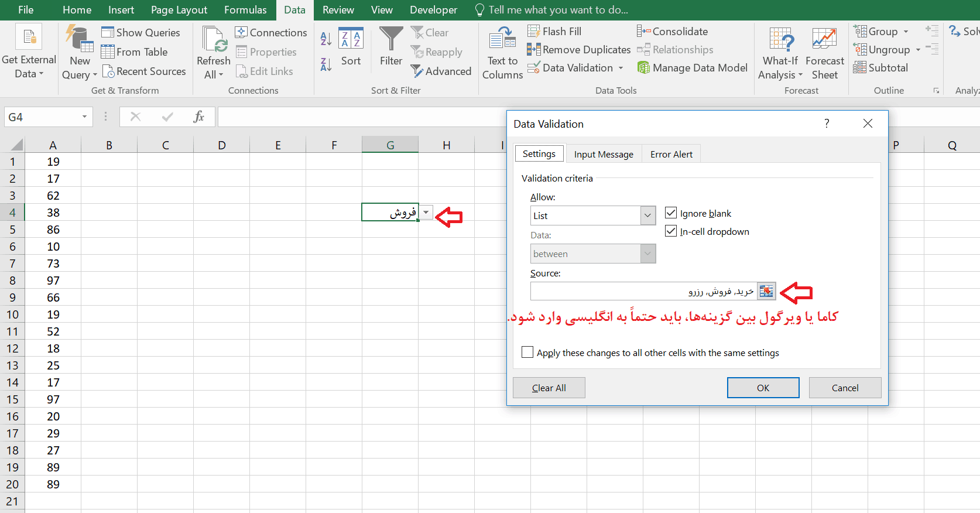
Task: Open Recent Sources
Action: [144, 71]
